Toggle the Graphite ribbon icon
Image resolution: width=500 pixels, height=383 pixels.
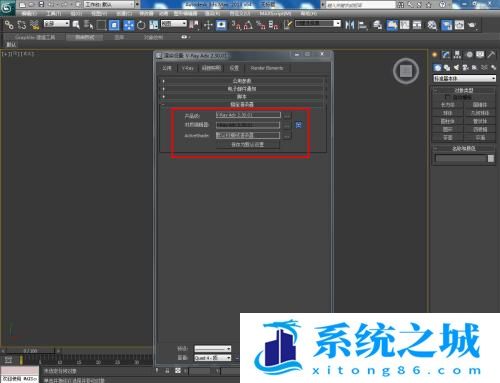(x=392, y=25)
